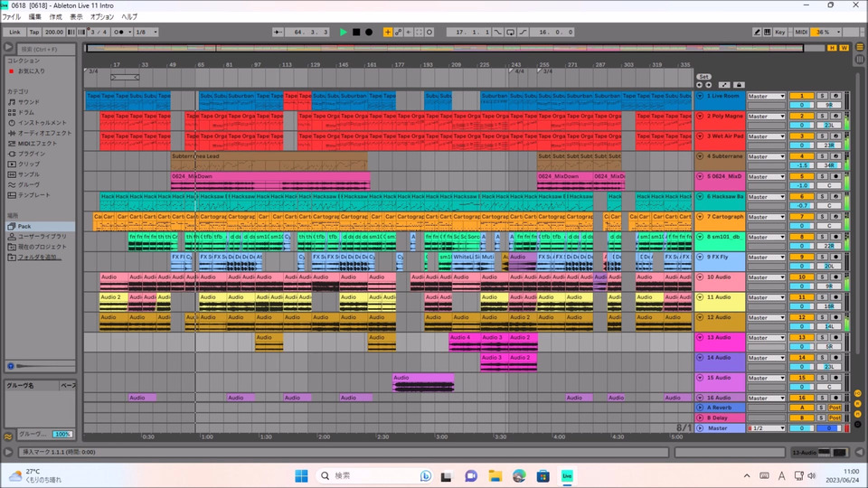Toggle the Link button

pos(14,33)
